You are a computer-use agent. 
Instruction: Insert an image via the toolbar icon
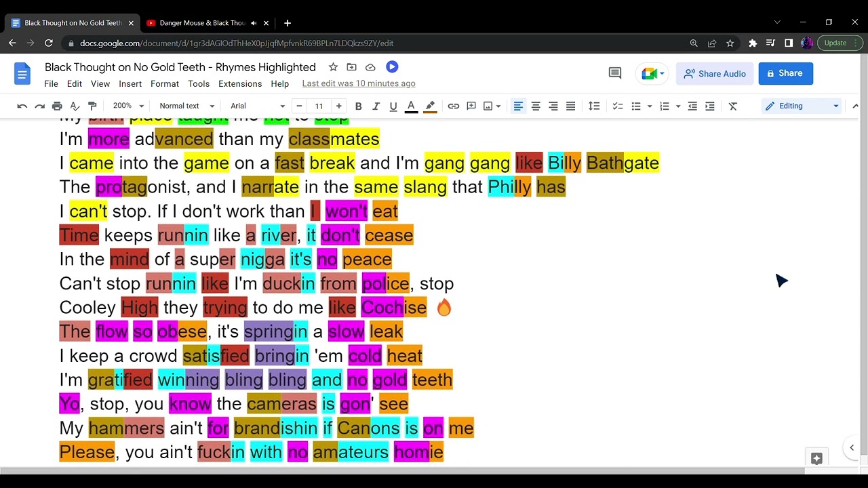pos(488,106)
